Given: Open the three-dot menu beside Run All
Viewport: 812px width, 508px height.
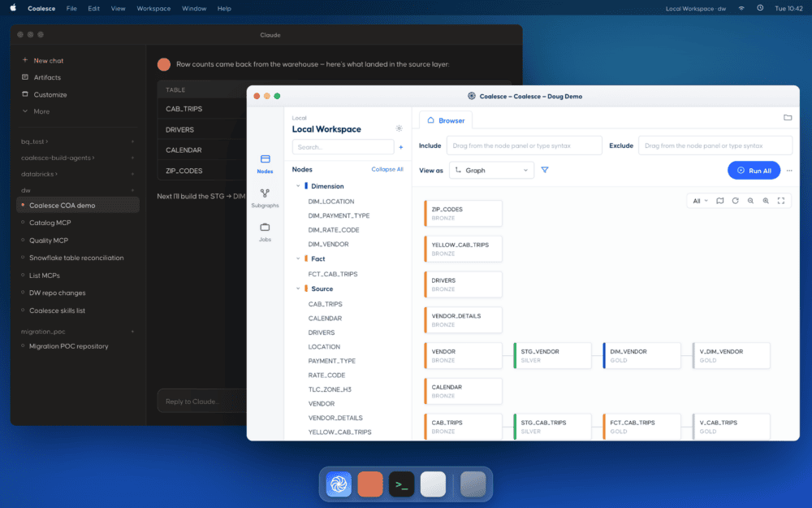Looking at the screenshot, I should [x=789, y=171].
